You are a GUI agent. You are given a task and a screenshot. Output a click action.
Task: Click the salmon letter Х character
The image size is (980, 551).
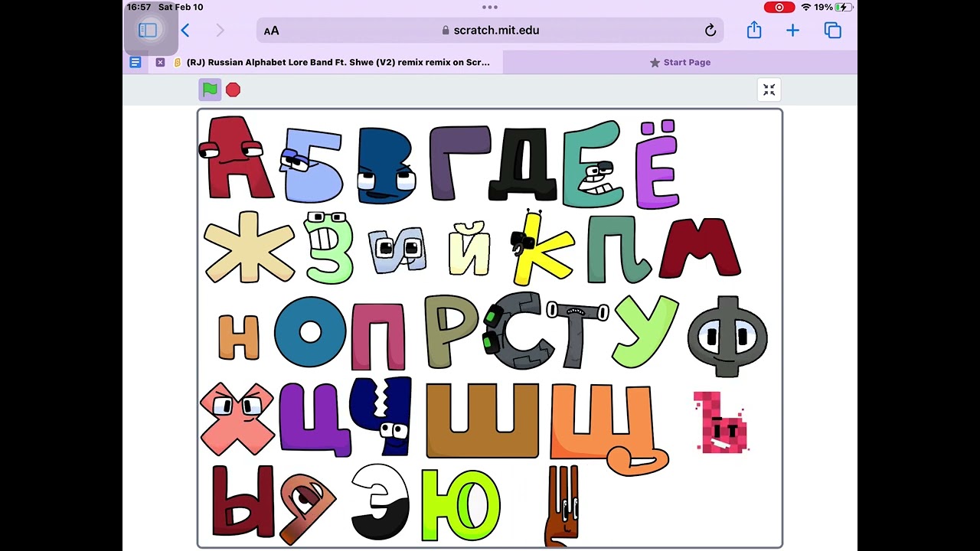coord(237,419)
